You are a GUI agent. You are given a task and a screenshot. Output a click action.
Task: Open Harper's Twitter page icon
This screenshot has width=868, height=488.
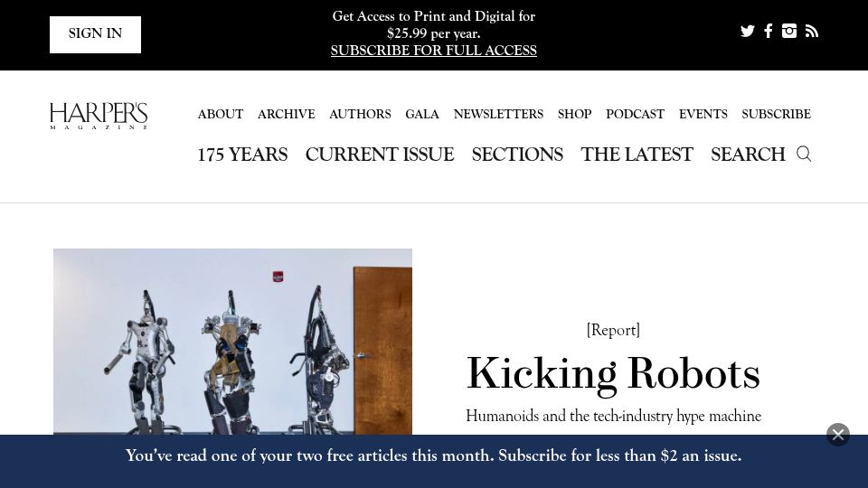(x=748, y=31)
